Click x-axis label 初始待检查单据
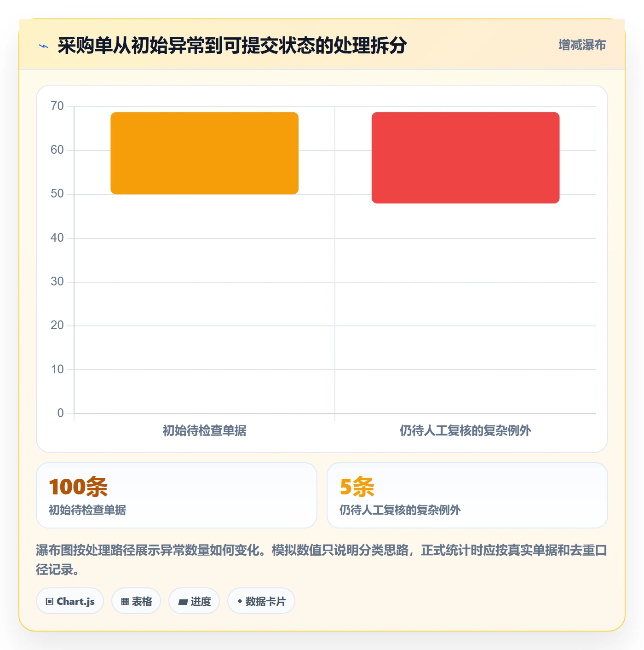Viewport: 644px width, 650px height. point(205,431)
